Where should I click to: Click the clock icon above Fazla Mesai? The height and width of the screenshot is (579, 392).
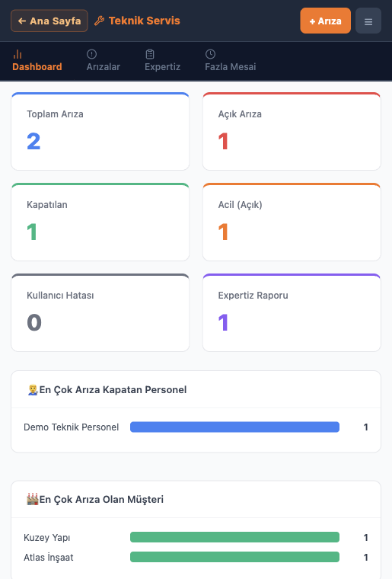click(x=210, y=54)
